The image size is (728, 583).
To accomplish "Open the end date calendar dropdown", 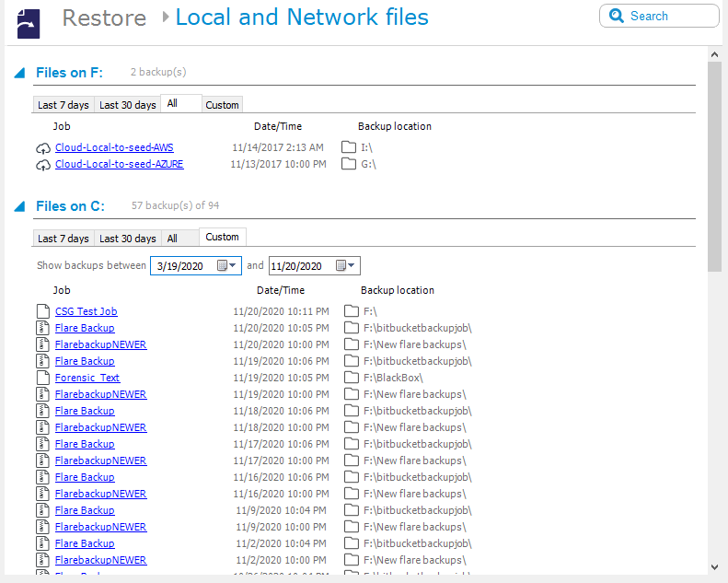I will [x=346, y=266].
